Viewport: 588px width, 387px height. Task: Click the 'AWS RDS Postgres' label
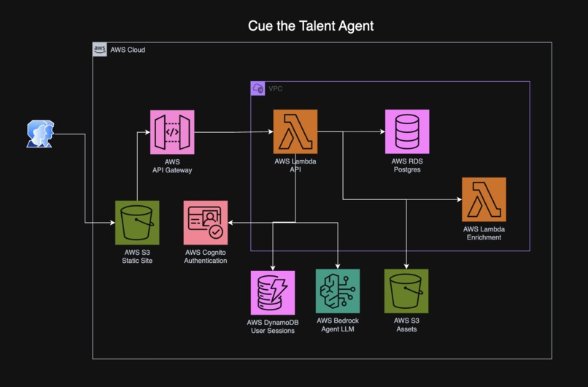pyautogui.click(x=407, y=165)
